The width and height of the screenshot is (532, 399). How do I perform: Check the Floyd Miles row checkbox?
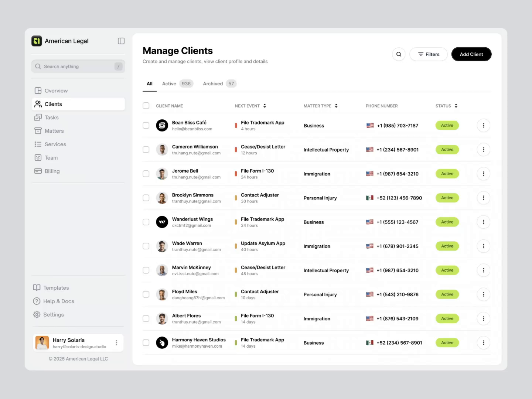[x=146, y=294]
